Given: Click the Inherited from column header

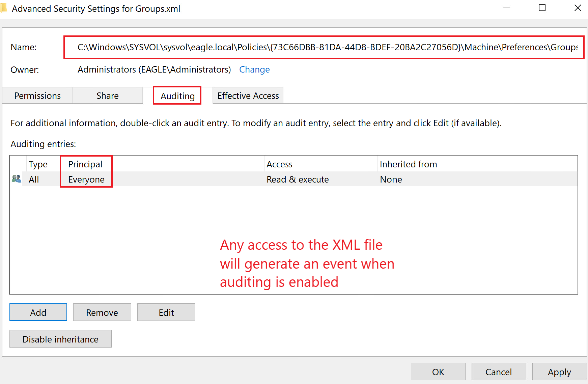Looking at the screenshot, I should 408,164.
